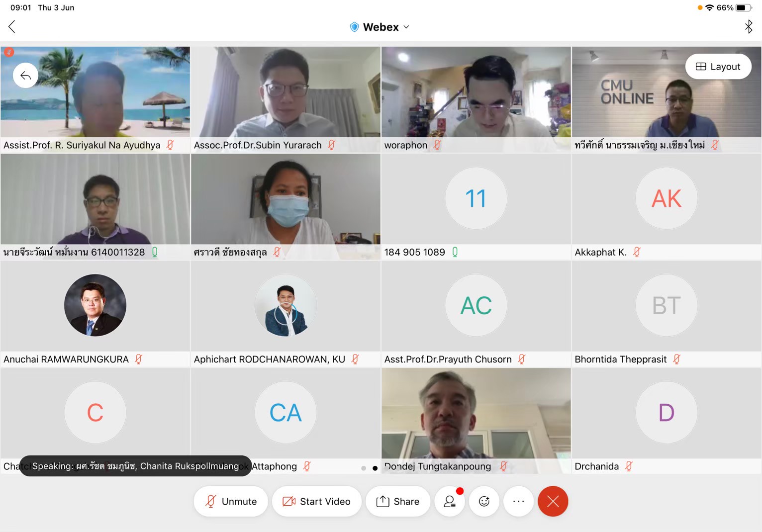Share content button
The image size is (762, 532).
pos(398,501)
